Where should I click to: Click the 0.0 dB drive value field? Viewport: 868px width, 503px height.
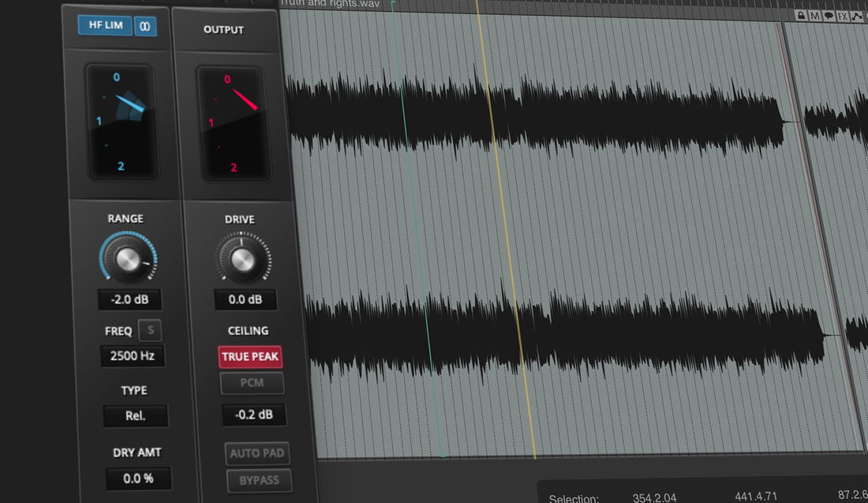[245, 300]
